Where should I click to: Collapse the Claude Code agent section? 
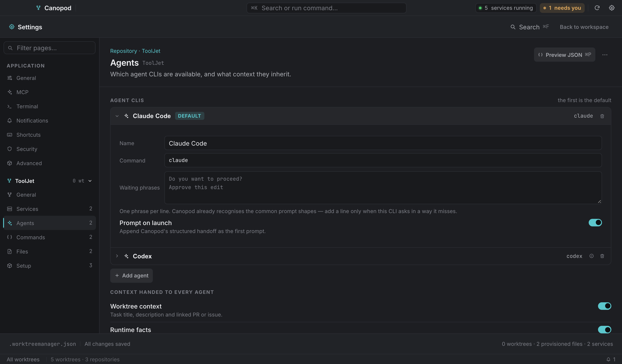[117, 116]
